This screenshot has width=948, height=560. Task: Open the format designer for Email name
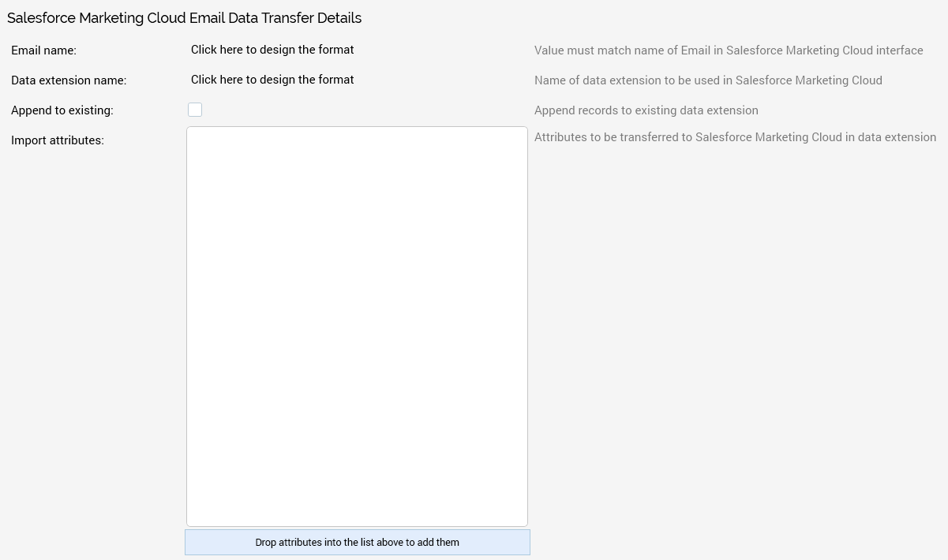point(272,50)
